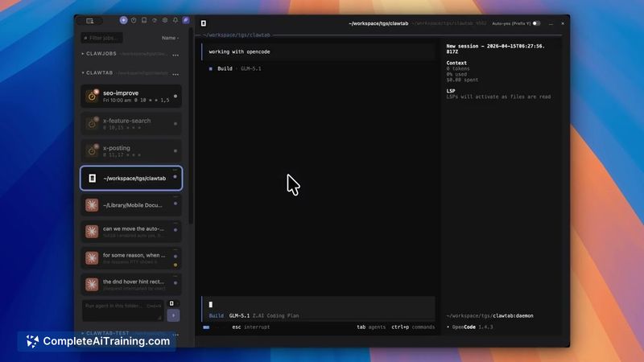Click 'Z.AI Coding Plan' provider label

click(276, 315)
